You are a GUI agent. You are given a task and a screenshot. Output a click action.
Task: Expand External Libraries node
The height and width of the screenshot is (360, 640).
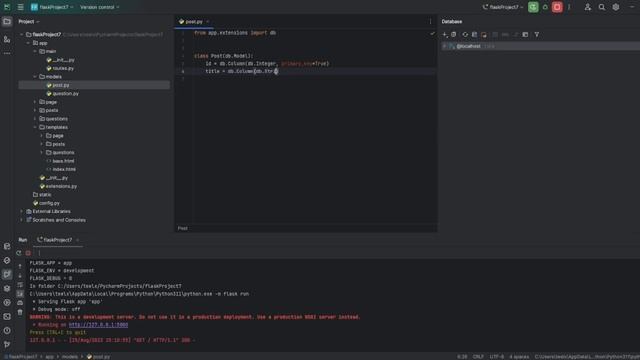(22, 211)
